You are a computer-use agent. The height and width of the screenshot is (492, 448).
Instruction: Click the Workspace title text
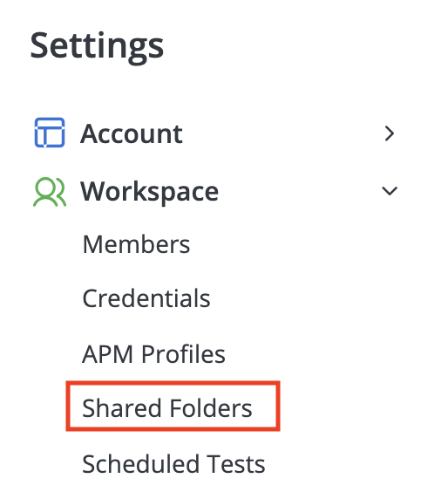[149, 191]
